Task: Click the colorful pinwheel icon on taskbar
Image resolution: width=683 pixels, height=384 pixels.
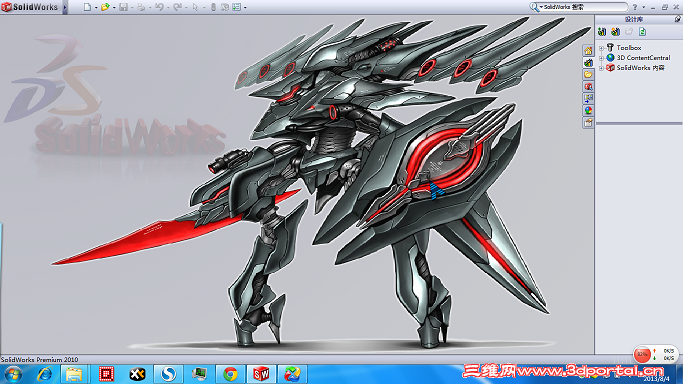Action: 292,374
